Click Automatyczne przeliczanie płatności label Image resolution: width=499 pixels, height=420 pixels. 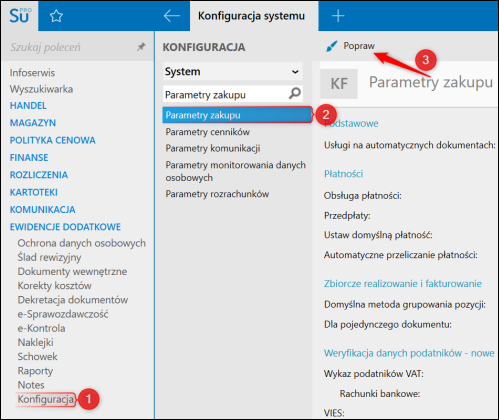click(x=401, y=255)
